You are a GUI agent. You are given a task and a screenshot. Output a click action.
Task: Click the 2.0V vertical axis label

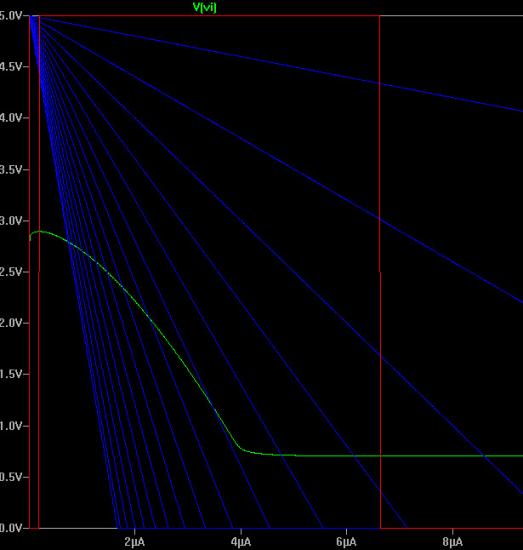coord(11,323)
